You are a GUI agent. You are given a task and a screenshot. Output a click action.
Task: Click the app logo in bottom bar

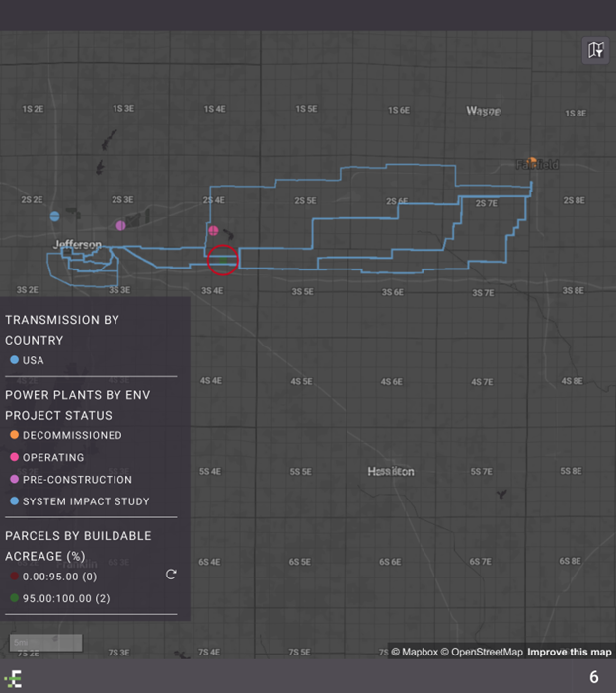point(14,678)
